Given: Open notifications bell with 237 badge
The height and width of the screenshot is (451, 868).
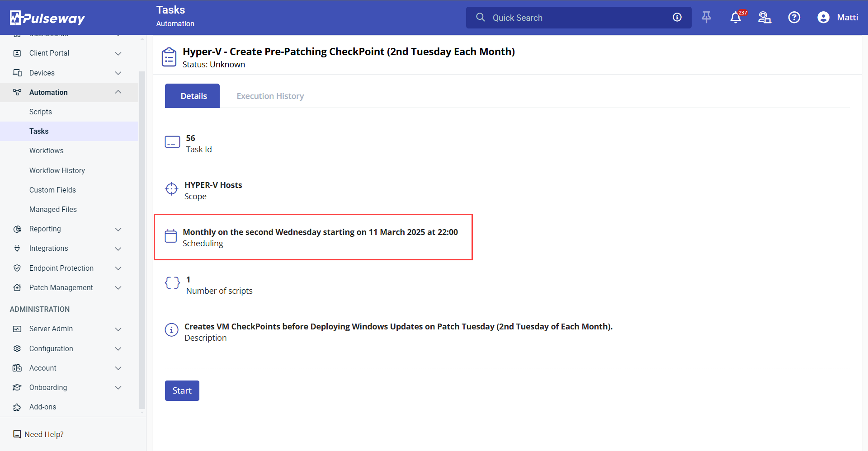Looking at the screenshot, I should pos(736,17).
